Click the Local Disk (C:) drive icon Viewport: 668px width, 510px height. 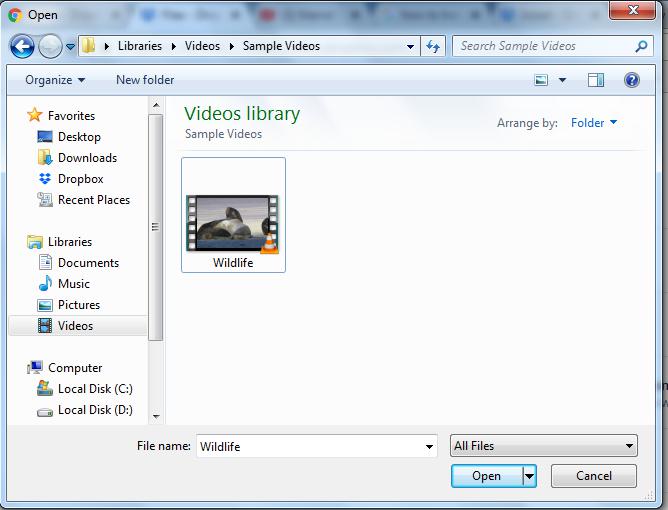click(45, 388)
